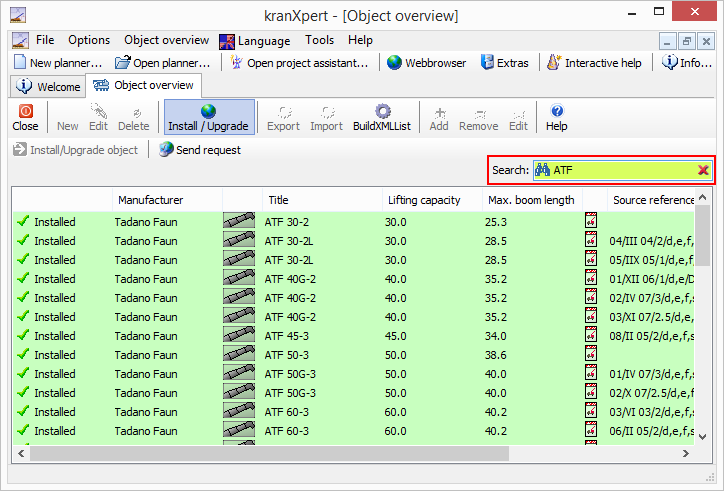Open the Tools menu
The image size is (724, 491).
pos(320,41)
